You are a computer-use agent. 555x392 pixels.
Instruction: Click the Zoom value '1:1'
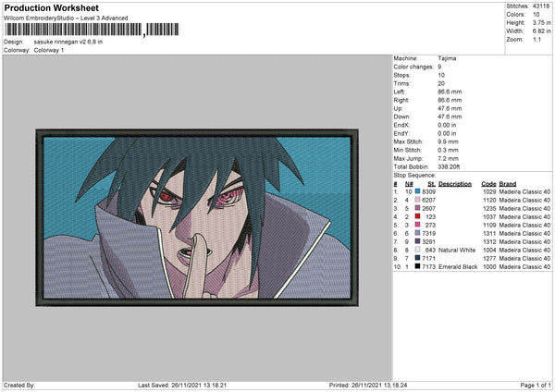point(536,39)
